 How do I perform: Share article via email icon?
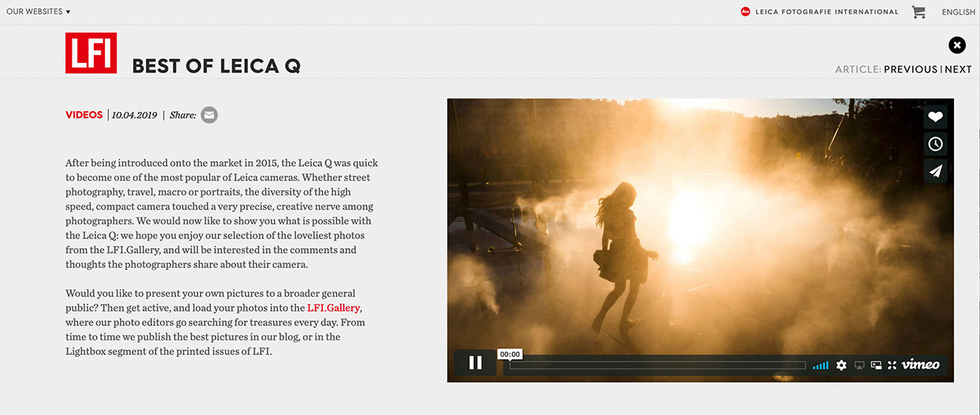coord(209,115)
